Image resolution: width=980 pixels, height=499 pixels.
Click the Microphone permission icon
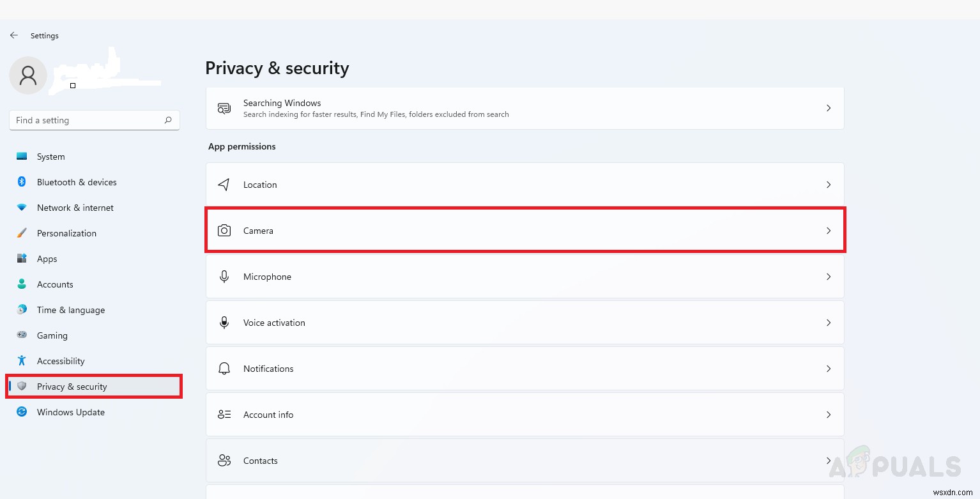[x=224, y=277]
